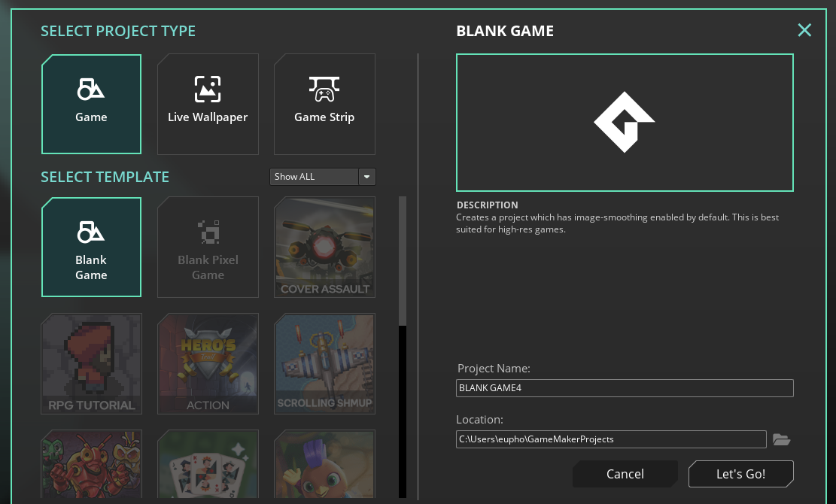Choose the Blank Pixel Game template
The image size is (836, 504).
[x=208, y=247]
